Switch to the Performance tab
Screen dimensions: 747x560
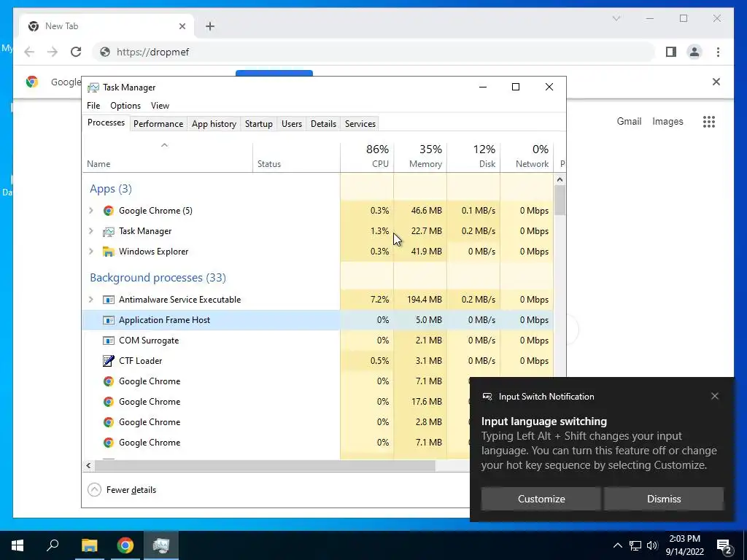pos(158,124)
